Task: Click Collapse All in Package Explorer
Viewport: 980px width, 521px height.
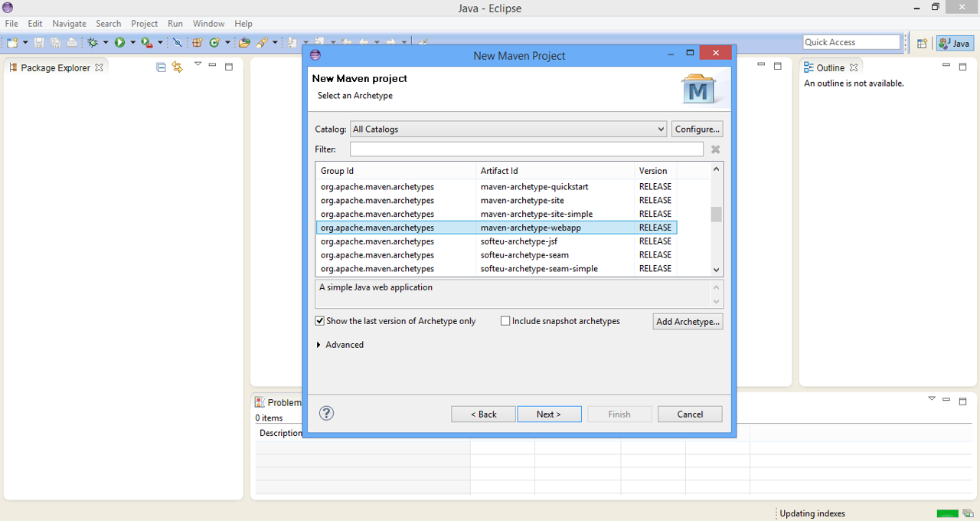Action: tap(161, 67)
